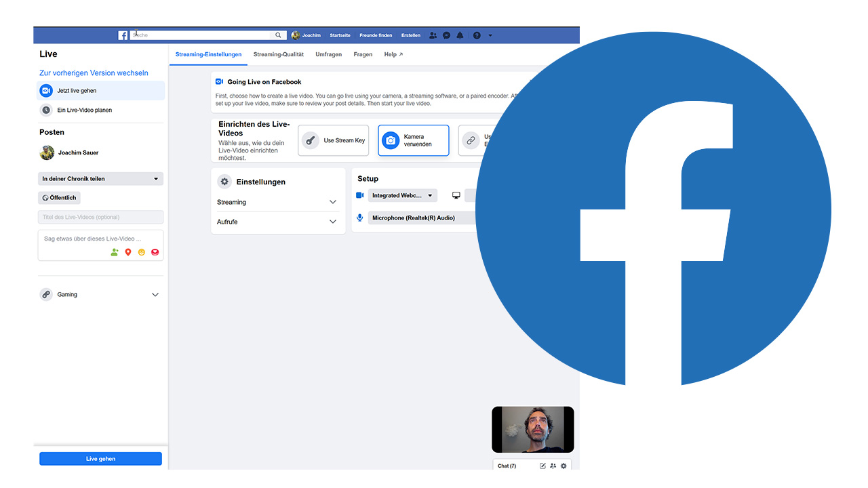Click the camera icon on Kamera verwenden

(x=391, y=140)
